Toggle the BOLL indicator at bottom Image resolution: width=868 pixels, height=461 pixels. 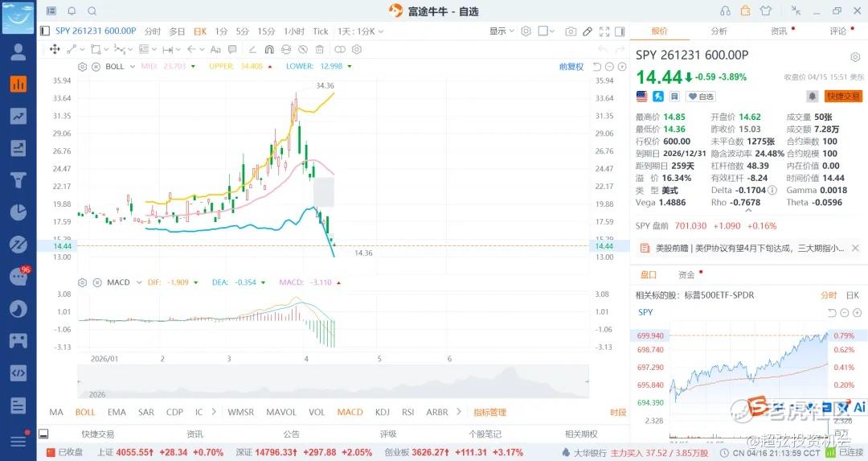[x=85, y=412]
